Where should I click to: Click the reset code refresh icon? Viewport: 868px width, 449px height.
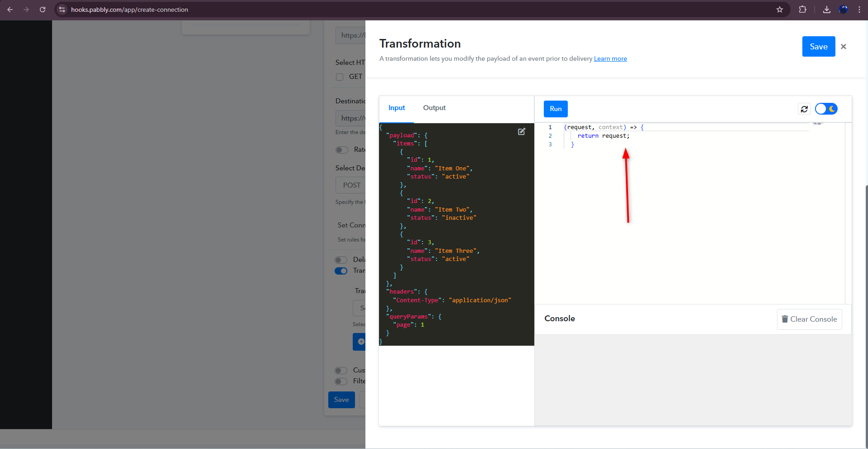804,109
